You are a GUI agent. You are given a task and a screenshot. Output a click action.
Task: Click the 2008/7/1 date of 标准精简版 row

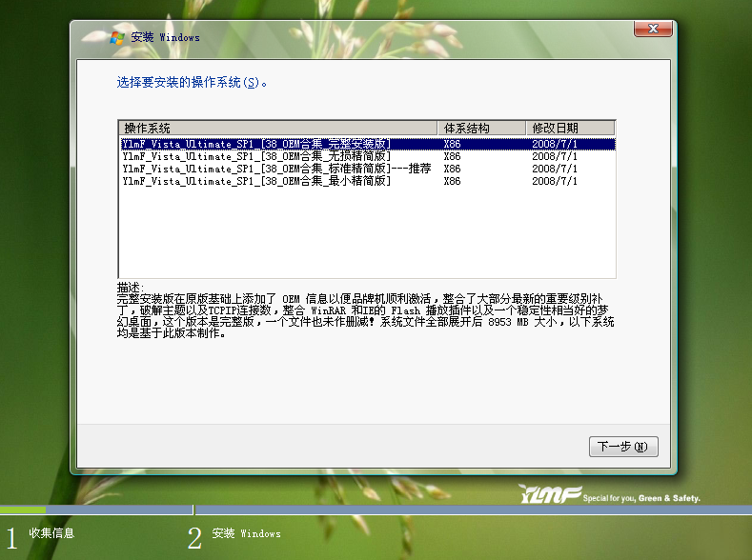[555, 169]
